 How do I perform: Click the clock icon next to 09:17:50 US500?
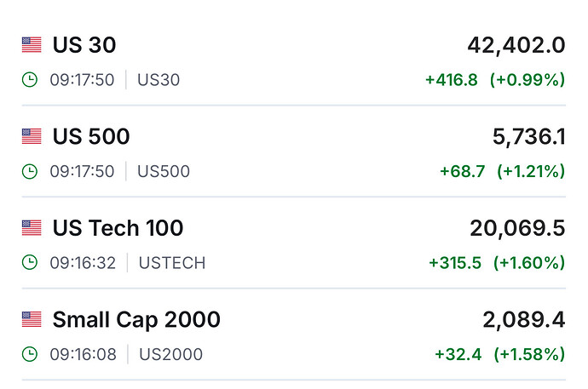(30, 172)
